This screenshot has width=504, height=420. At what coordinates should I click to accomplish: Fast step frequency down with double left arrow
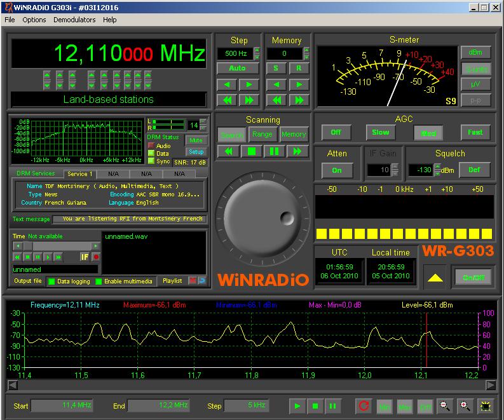click(x=227, y=100)
